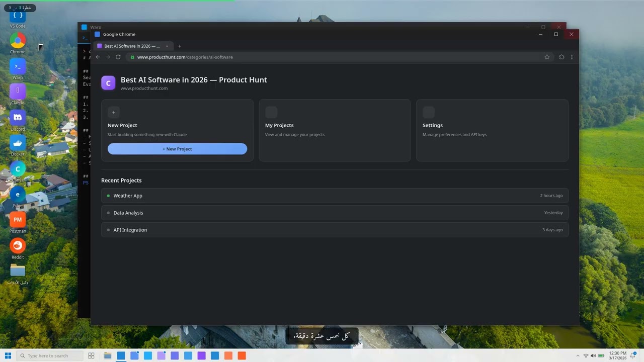
Task: Click "Start building something new with Claude"
Action: (x=147, y=135)
